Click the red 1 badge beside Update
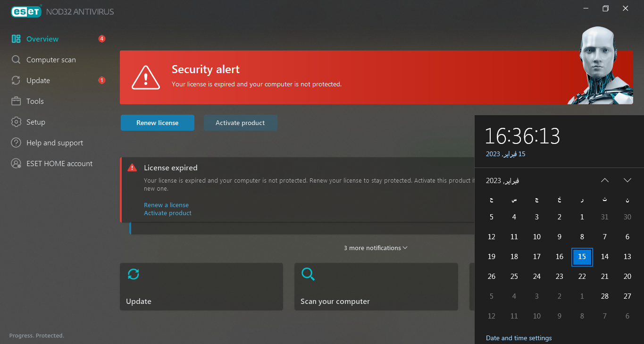Image resolution: width=644 pixels, height=344 pixels. (x=102, y=80)
